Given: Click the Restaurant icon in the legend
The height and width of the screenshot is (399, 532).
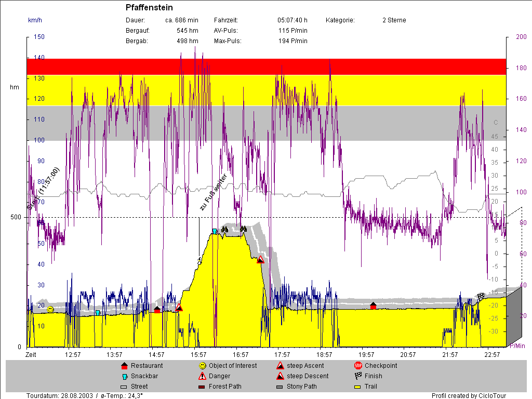Looking at the screenshot, I should tap(124, 366).
